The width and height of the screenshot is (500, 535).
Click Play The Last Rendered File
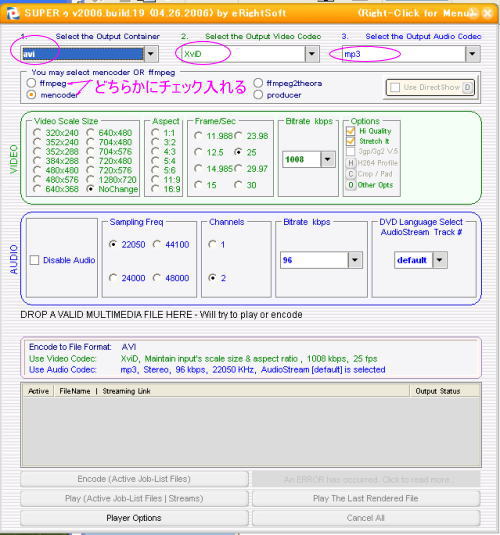click(366, 498)
